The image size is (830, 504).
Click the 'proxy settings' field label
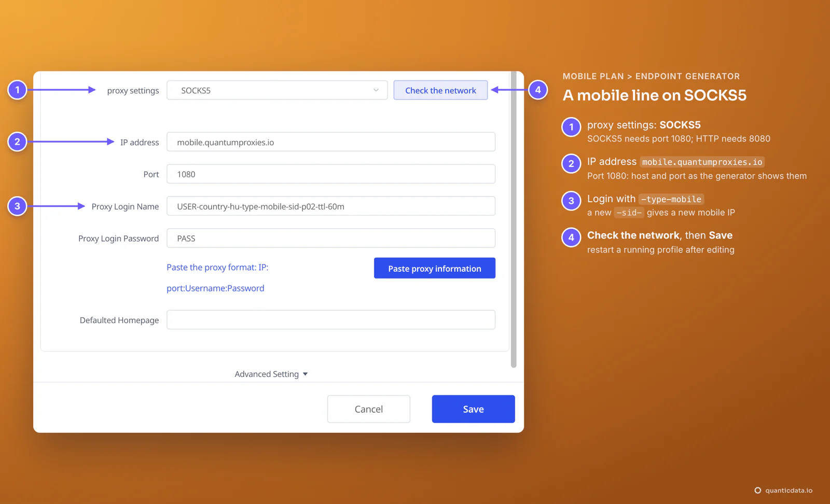click(133, 91)
